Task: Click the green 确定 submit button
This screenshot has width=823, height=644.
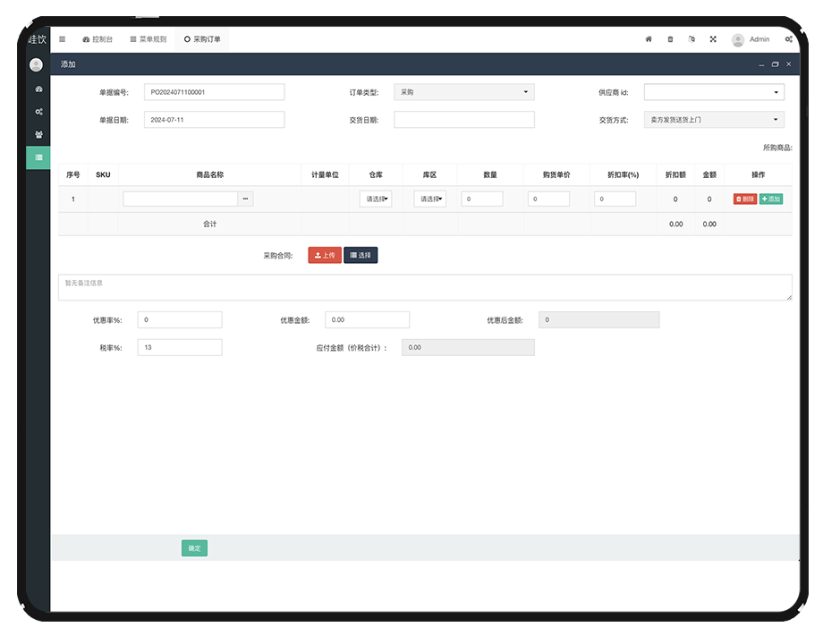Action: 194,548
